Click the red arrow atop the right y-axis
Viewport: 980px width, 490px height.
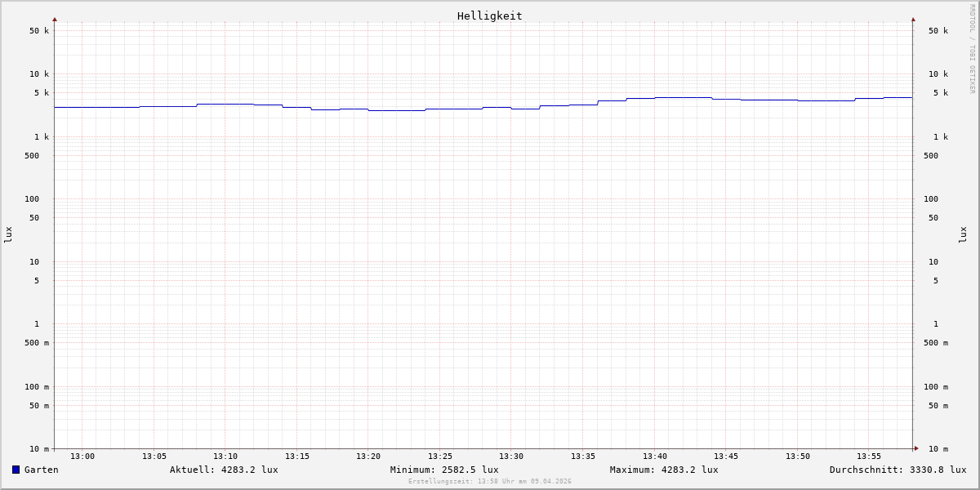click(913, 19)
